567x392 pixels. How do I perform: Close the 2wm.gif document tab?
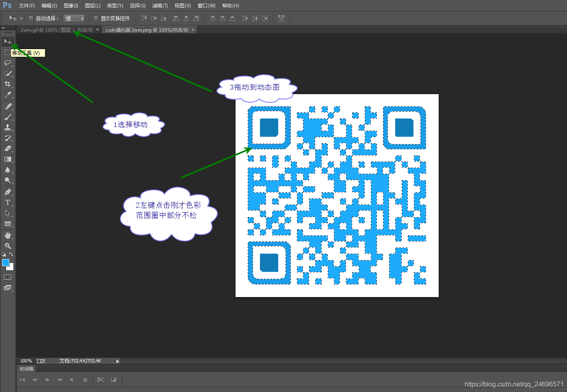[x=97, y=30]
